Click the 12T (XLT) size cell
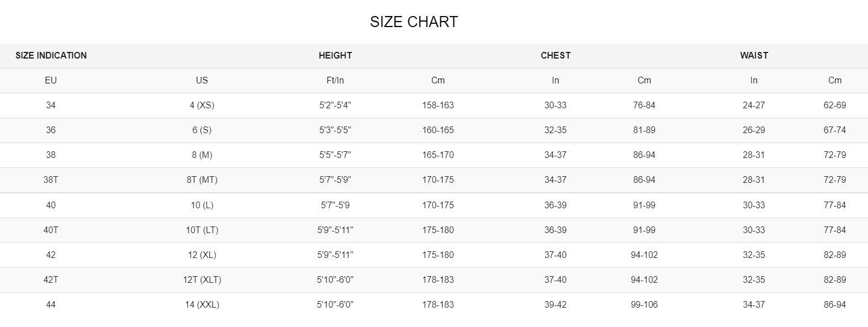 [x=202, y=279]
